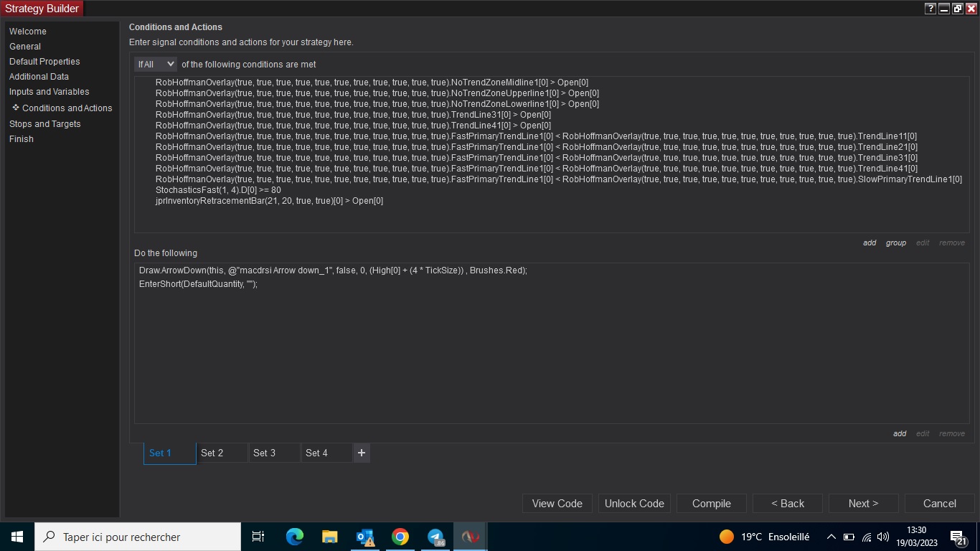The width and height of the screenshot is (980, 551).
Task: Open the volume tray icon
Action: [883, 537]
